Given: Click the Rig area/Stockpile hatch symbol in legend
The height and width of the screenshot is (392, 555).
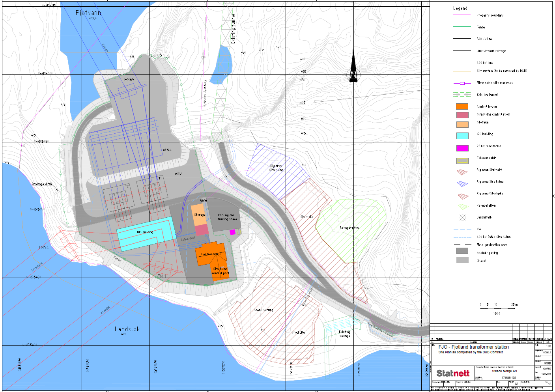Looking at the screenshot, I should pyautogui.click(x=463, y=196).
